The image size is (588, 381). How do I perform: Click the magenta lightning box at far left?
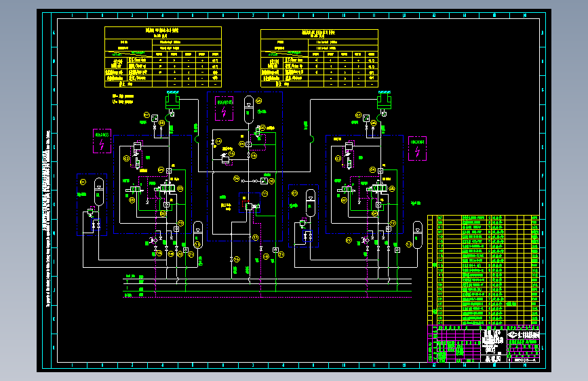pyautogui.click(x=102, y=141)
